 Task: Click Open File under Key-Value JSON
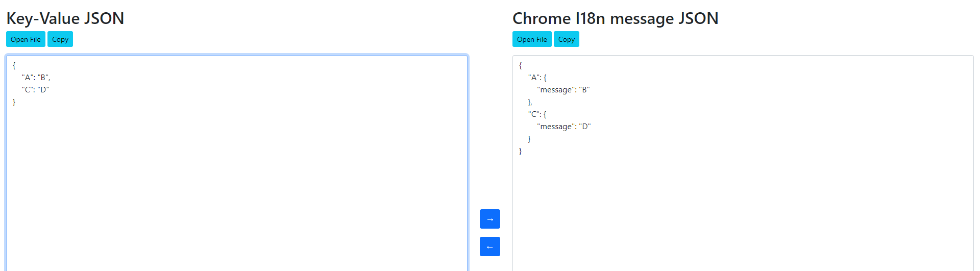tap(26, 39)
